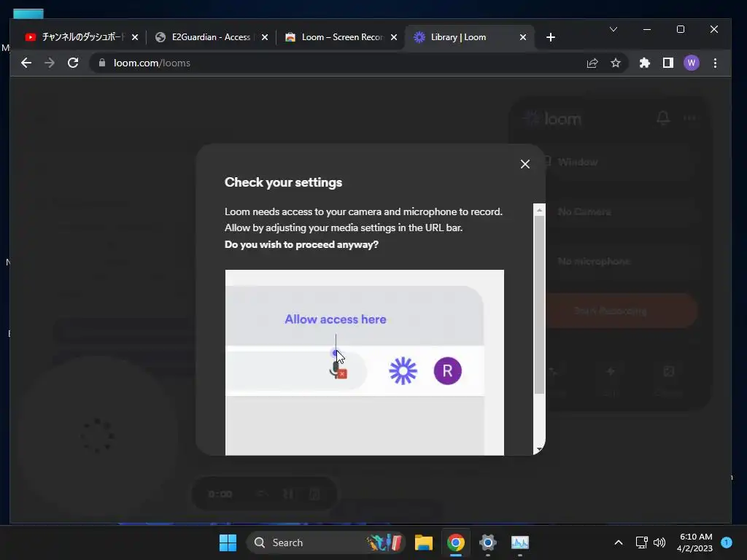View site information via lock icon
Screen dimensions: 747x560
(x=102, y=63)
